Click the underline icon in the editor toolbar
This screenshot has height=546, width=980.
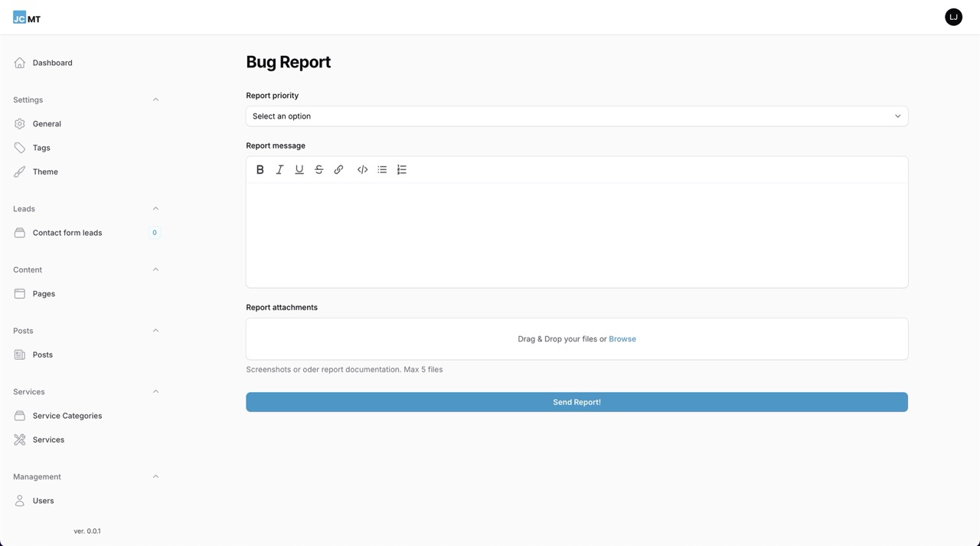(299, 169)
